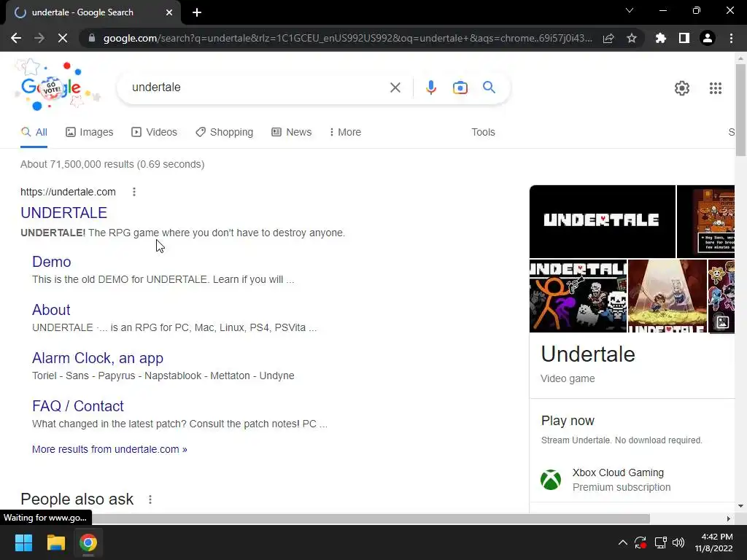Image resolution: width=747 pixels, height=560 pixels.
Task: Click the vertical scrollbar down arrow
Action: pyautogui.click(x=740, y=506)
